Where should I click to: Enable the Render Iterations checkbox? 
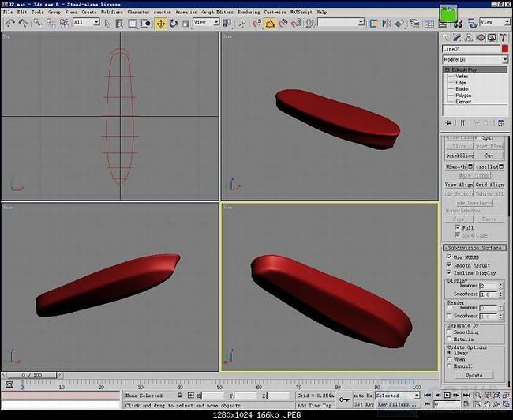tap(449, 308)
